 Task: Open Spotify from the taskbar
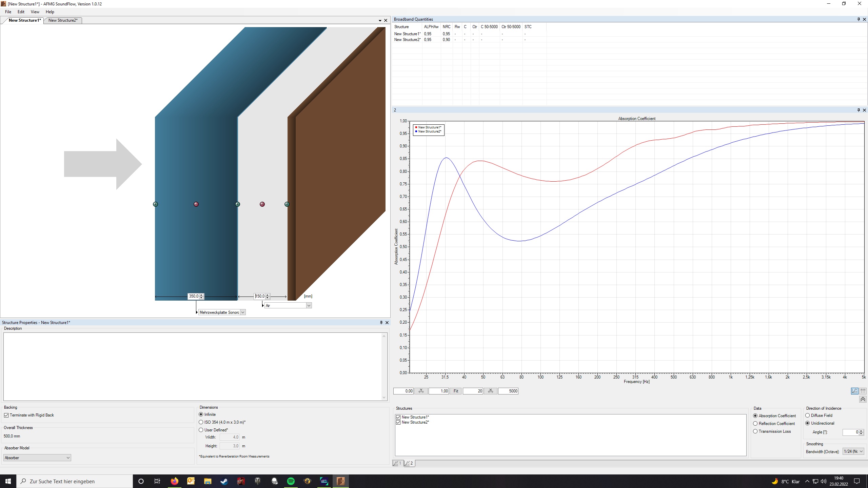coord(291,481)
